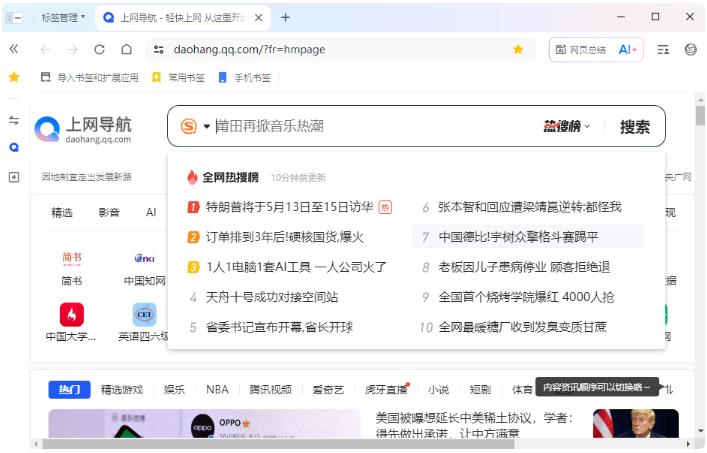The height and width of the screenshot is (453, 707).
Task: Open the OPPO promotional banner
Action: pos(204,423)
